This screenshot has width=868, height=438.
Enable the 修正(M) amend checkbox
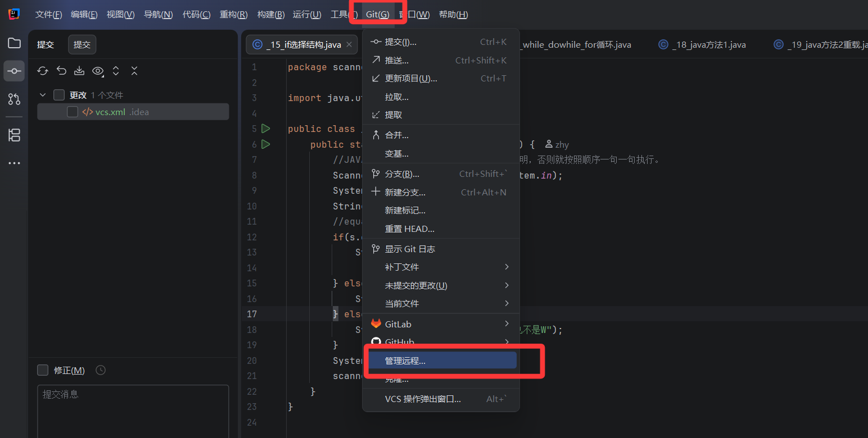pyautogui.click(x=43, y=370)
